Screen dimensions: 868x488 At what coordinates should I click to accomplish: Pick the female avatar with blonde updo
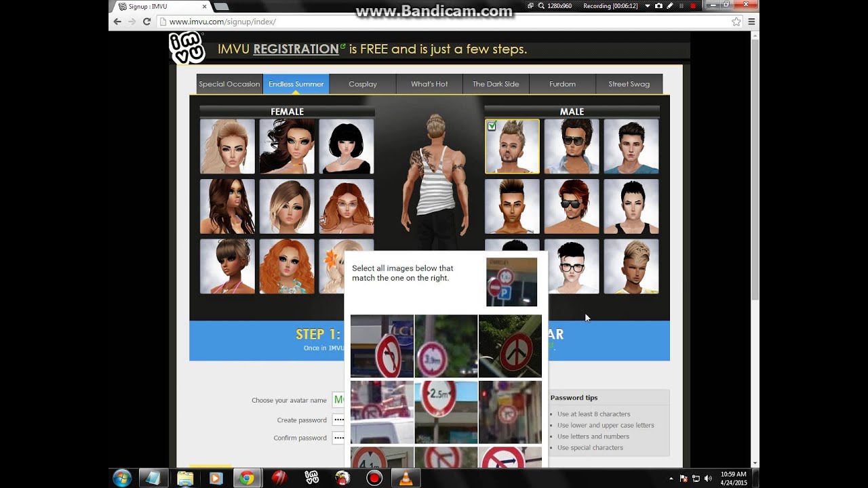[227, 146]
